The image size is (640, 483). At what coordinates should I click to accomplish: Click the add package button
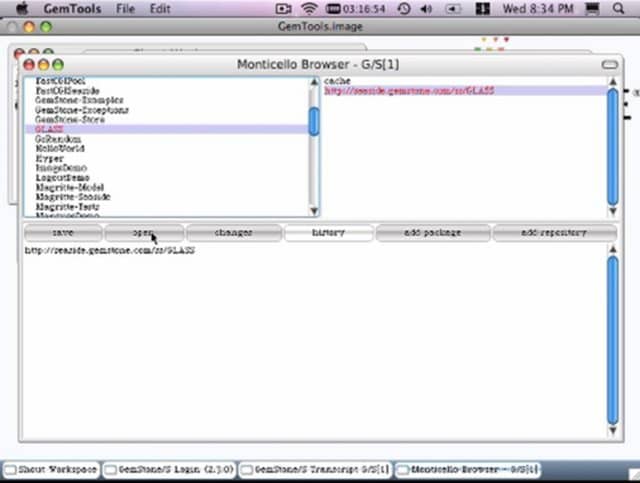[x=433, y=233]
